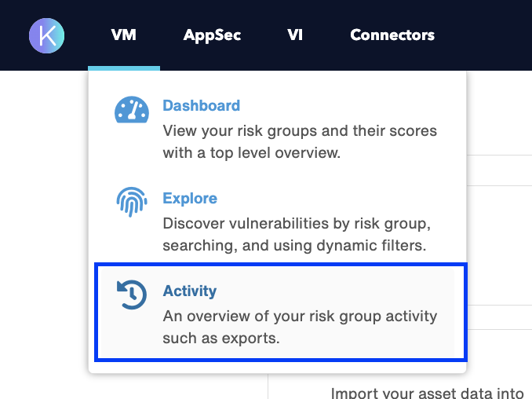This screenshot has height=399, width=532.
Task: Open the Activity heading link
Action: pos(190,291)
